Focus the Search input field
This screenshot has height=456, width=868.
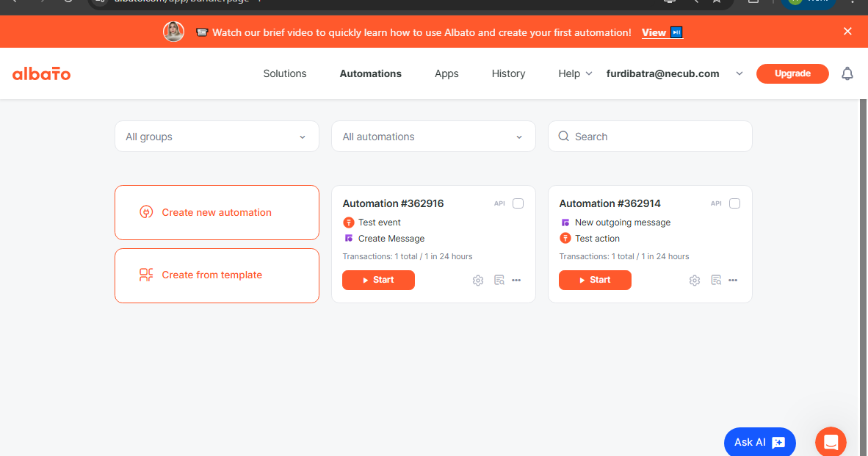coord(650,136)
